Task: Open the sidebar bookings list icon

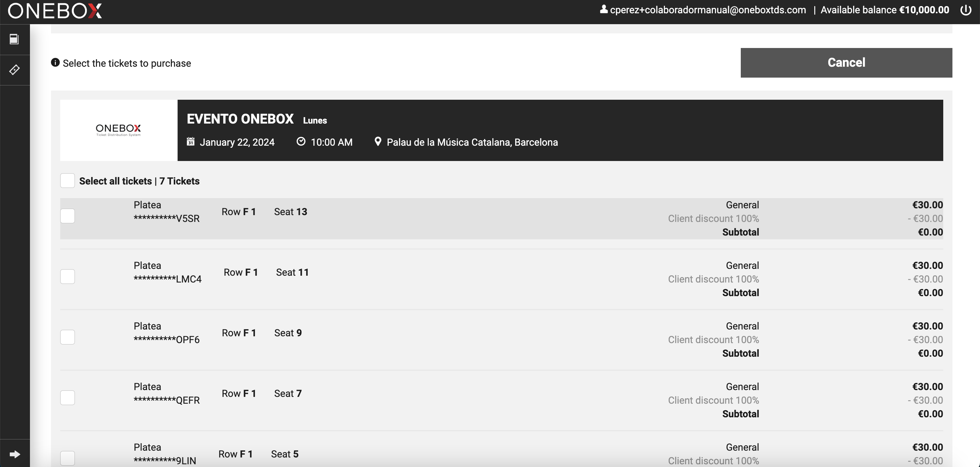Action: [14, 39]
